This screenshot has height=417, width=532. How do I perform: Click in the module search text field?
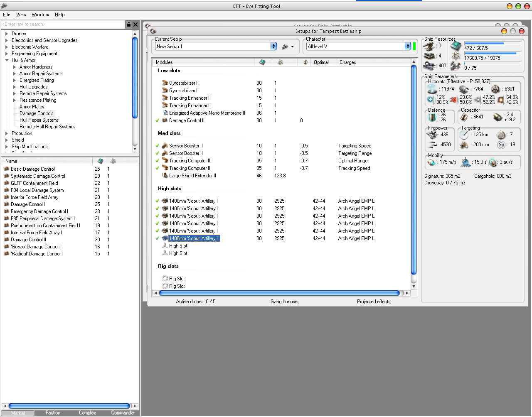click(62, 25)
